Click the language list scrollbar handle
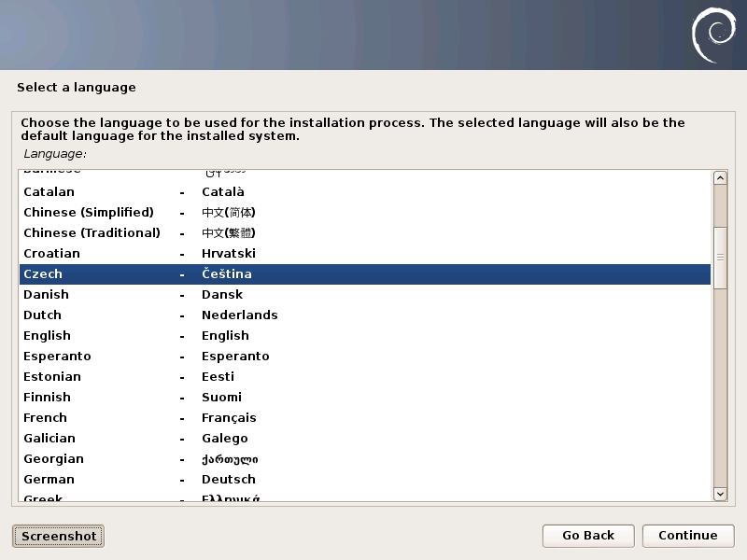Image resolution: width=747 pixels, height=560 pixels. tap(720, 258)
